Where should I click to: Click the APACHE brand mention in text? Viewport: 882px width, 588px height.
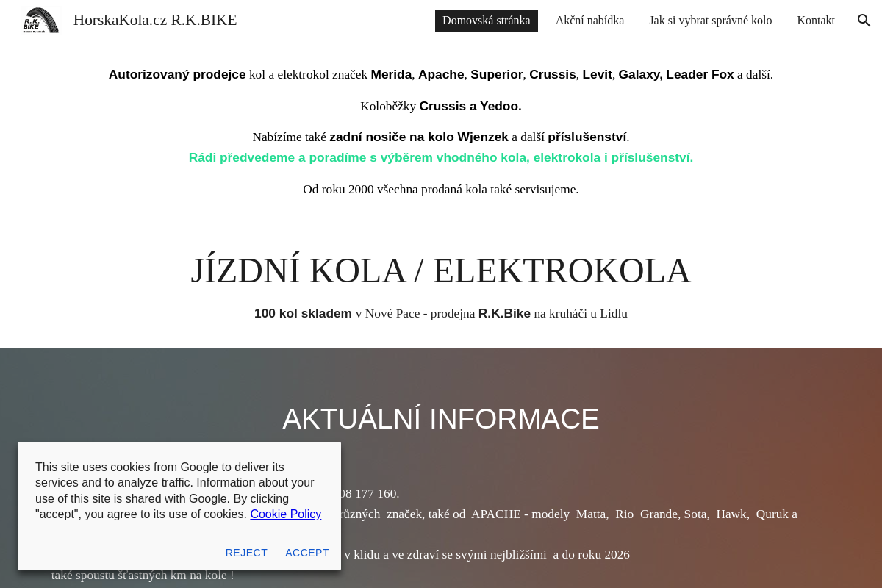click(495, 514)
